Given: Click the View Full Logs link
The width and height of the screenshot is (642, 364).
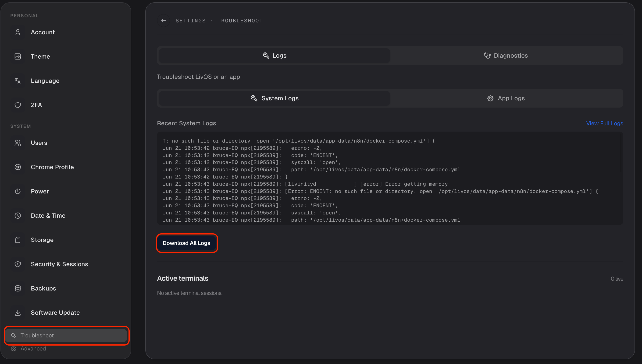Looking at the screenshot, I should tap(604, 123).
